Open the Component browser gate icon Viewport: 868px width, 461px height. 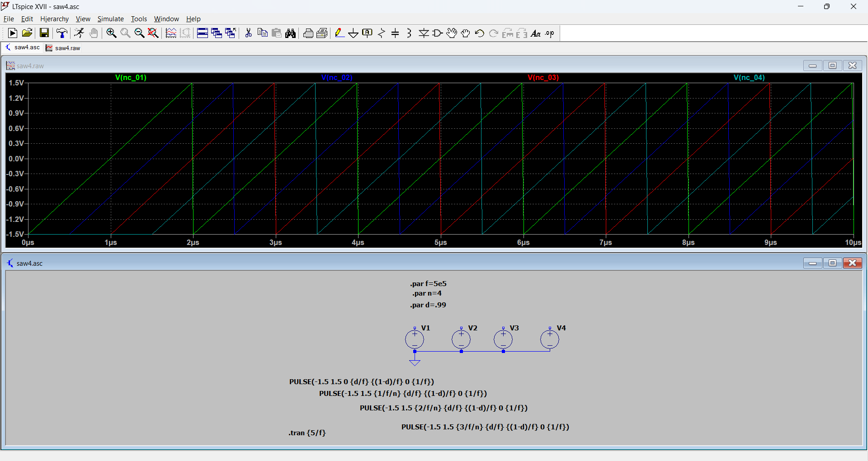[438, 33]
